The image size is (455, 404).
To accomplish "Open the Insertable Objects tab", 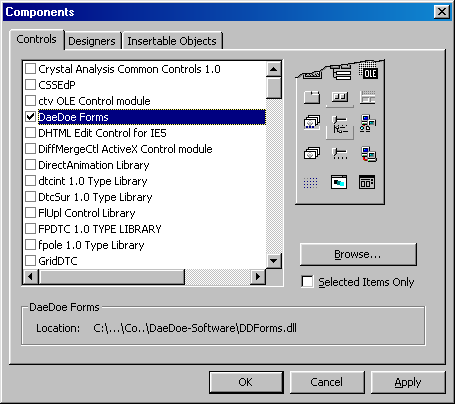I will [172, 41].
